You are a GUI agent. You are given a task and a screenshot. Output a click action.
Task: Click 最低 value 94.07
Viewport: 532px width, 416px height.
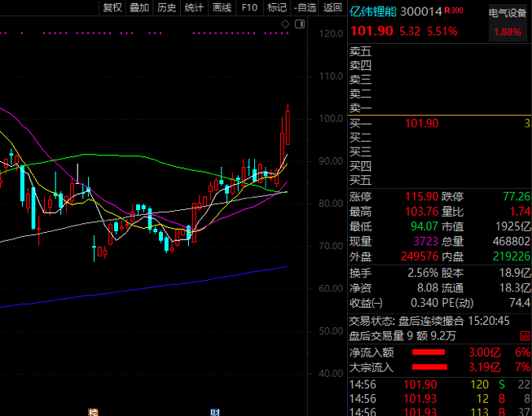click(x=425, y=226)
